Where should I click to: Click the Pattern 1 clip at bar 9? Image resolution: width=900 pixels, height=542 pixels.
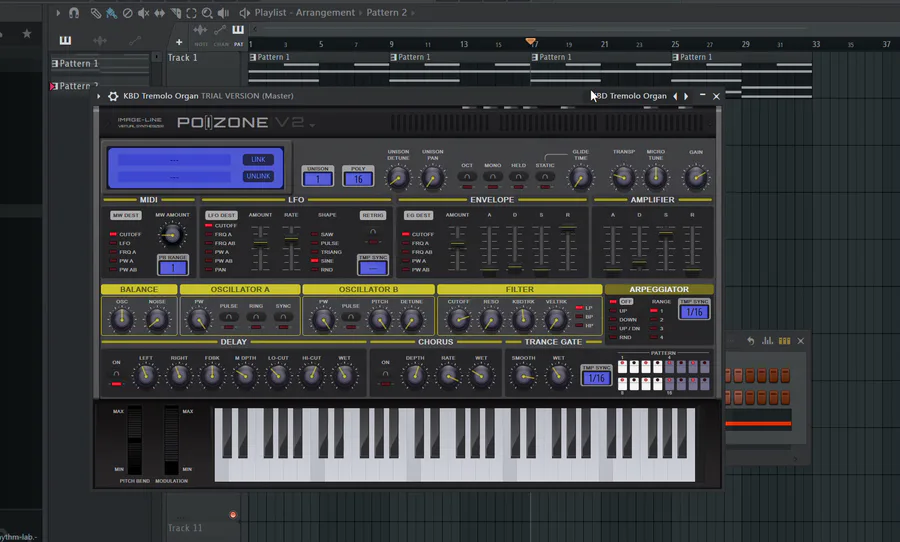click(x=460, y=68)
